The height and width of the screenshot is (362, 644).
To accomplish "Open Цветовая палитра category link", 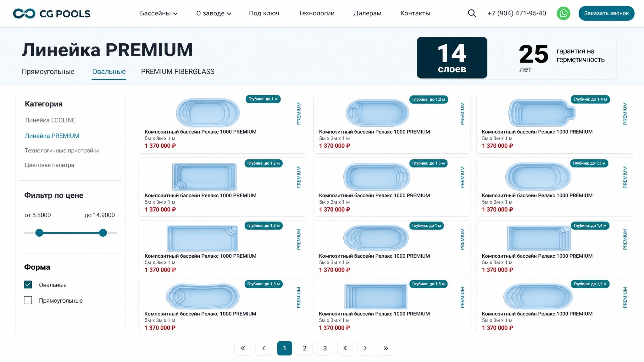I will (49, 165).
